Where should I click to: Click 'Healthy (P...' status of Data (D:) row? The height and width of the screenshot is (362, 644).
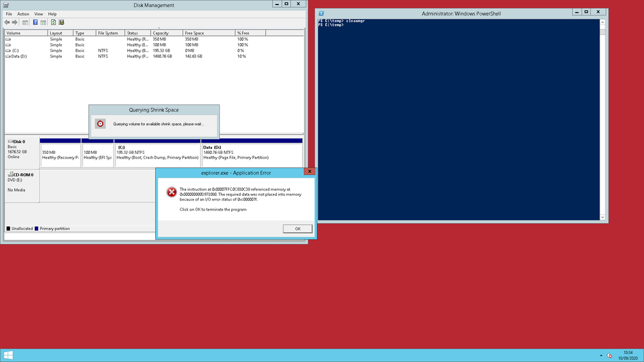click(138, 56)
